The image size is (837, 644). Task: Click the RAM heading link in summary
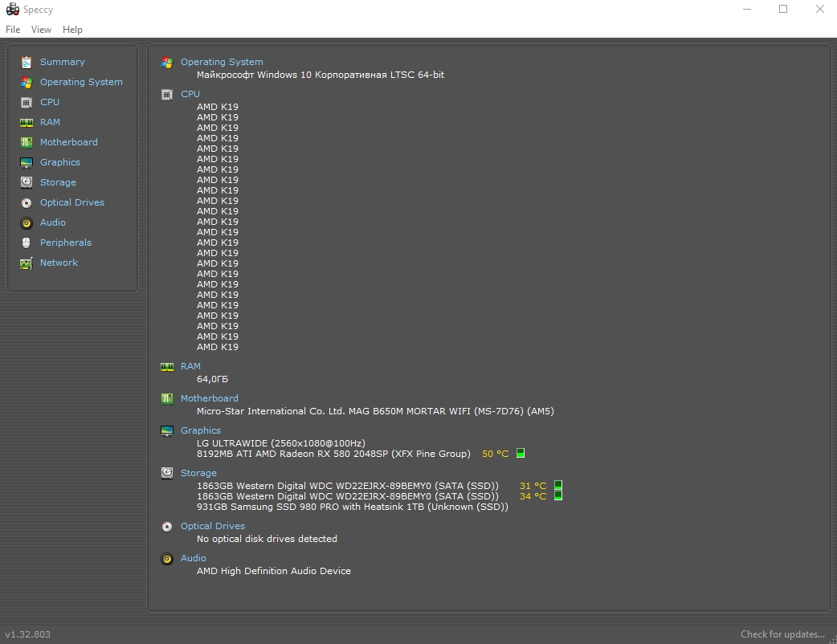point(190,366)
